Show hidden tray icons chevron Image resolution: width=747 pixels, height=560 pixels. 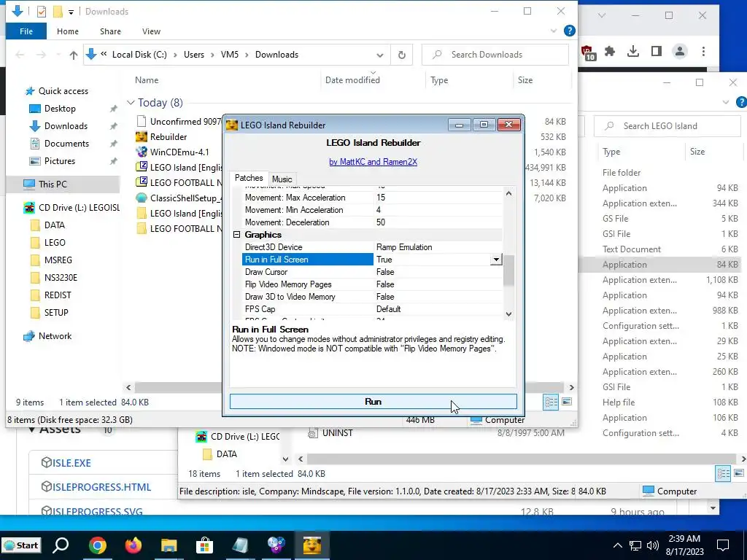(617, 545)
